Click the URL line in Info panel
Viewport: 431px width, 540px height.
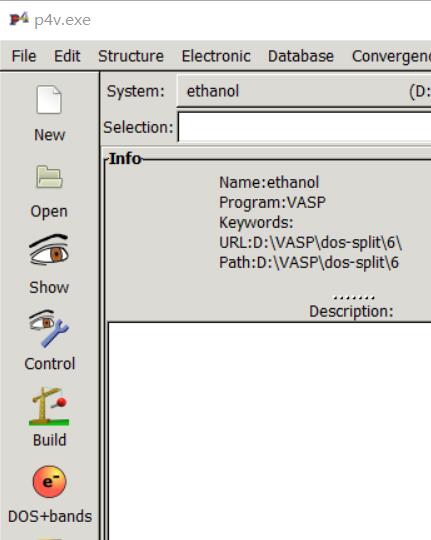(x=310, y=243)
